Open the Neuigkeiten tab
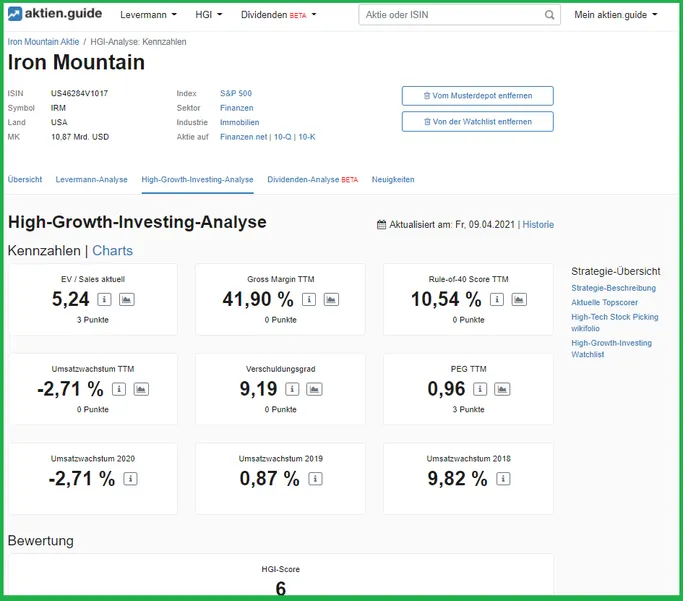 [393, 179]
